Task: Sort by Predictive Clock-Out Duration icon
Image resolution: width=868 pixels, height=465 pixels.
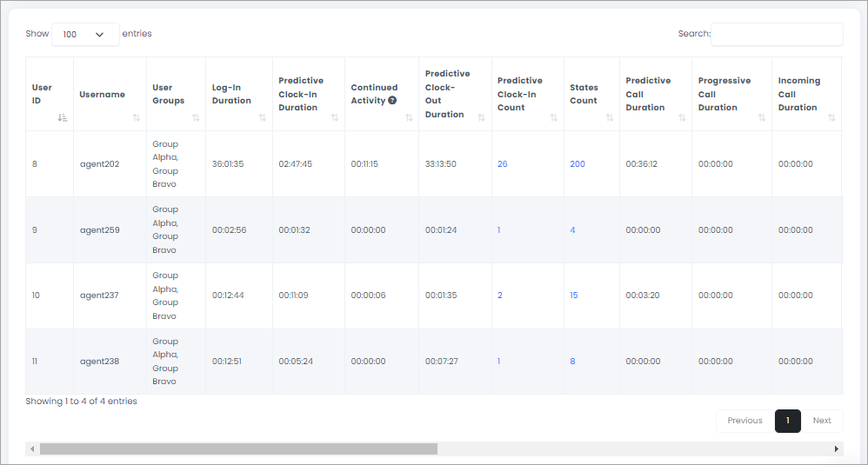Action: click(x=481, y=117)
